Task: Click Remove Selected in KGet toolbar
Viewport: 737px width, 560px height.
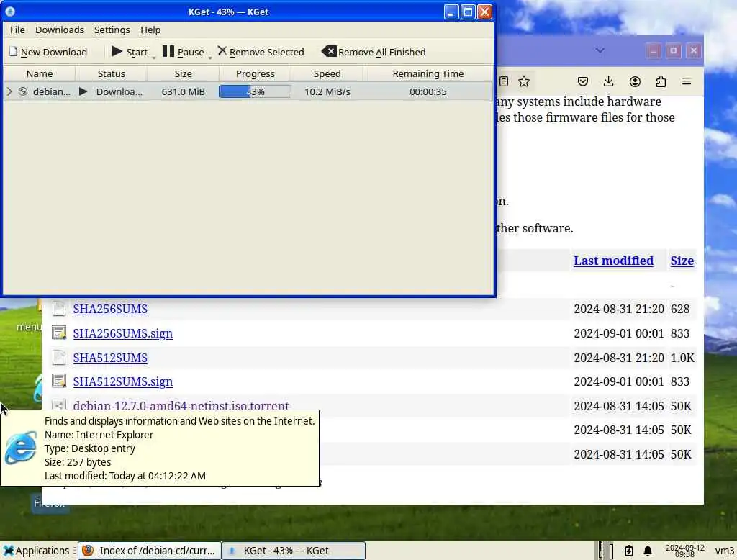Action: pyautogui.click(x=261, y=52)
